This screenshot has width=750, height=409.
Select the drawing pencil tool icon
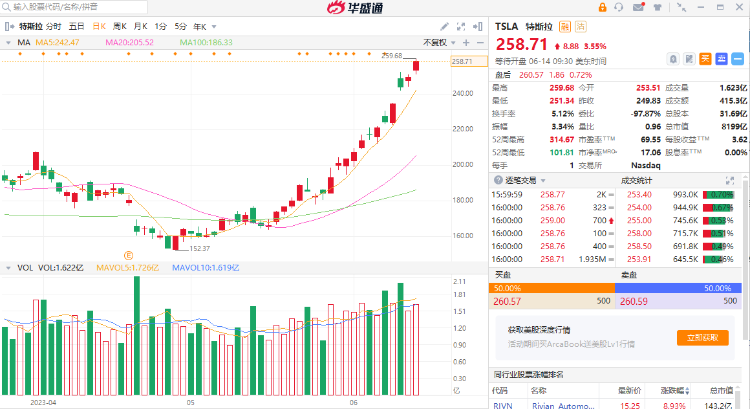click(444, 26)
